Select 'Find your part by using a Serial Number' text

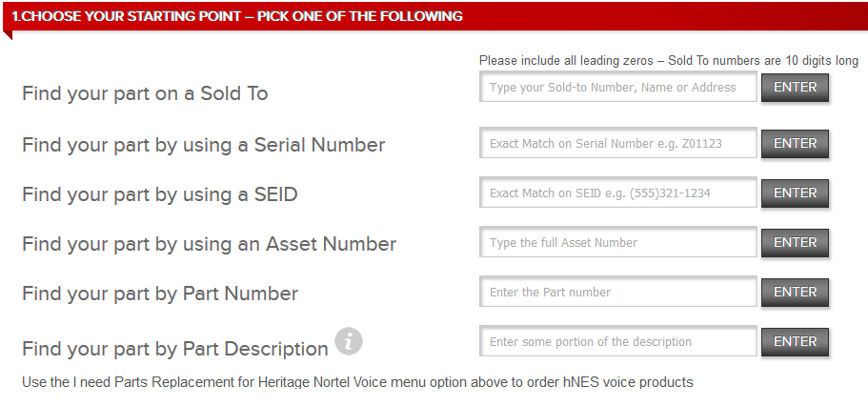point(204,145)
